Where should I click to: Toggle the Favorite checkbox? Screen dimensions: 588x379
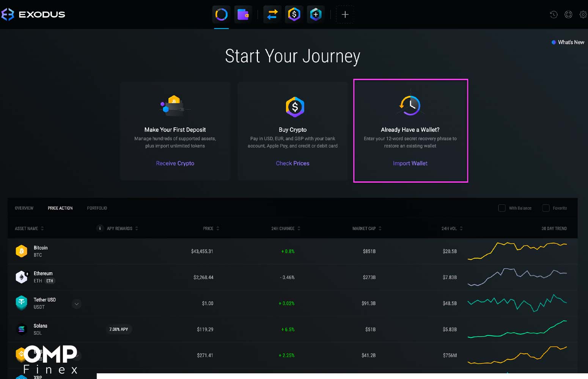546,208
